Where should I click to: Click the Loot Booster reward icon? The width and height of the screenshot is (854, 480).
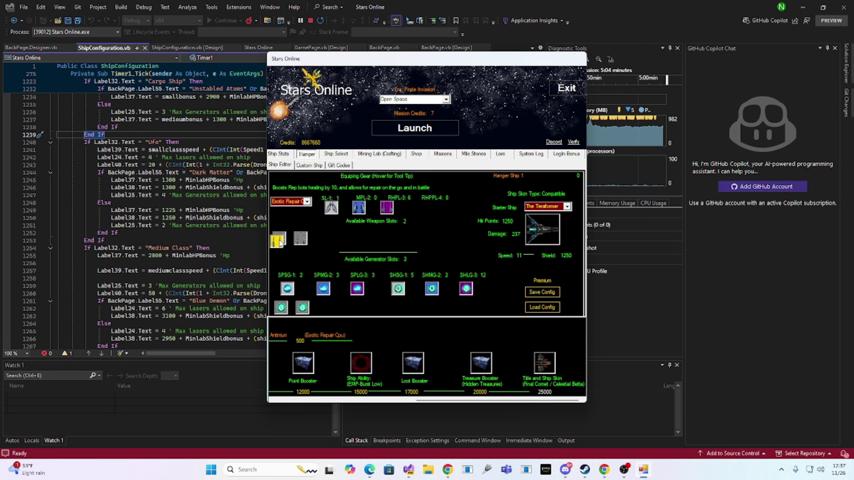click(413, 363)
